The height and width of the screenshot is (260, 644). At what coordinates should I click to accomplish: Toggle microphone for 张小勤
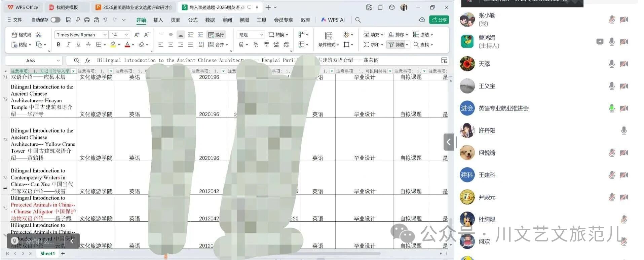point(612,20)
